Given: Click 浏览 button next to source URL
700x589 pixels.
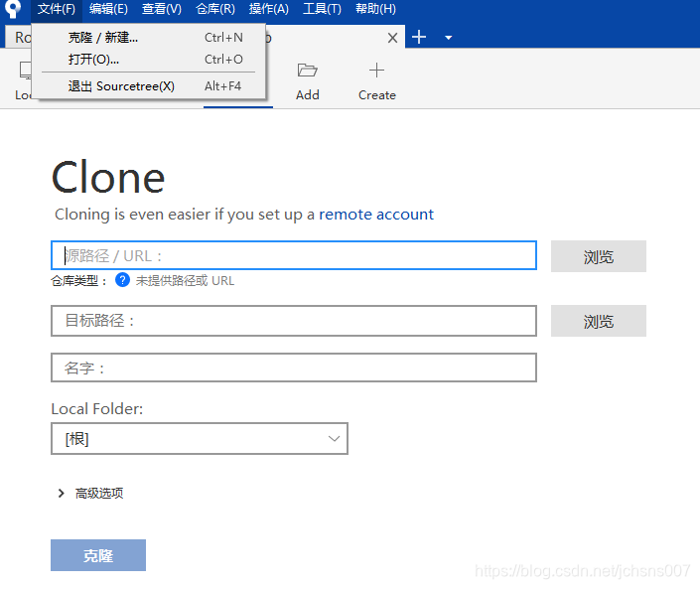Looking at the screenshot, I should 598,256.
